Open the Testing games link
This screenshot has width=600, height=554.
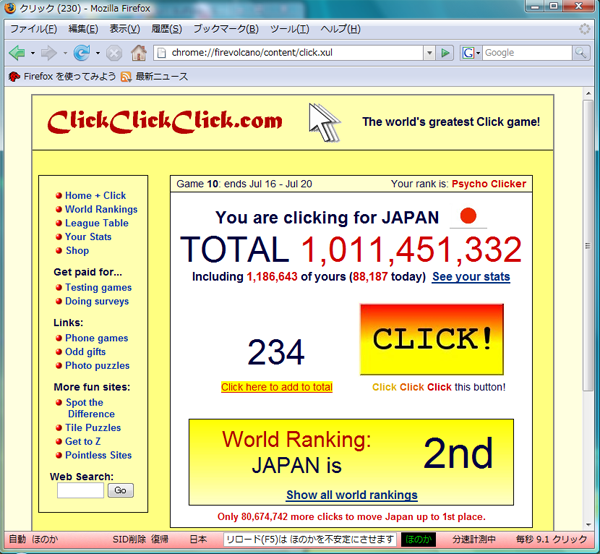click(98, 287)
